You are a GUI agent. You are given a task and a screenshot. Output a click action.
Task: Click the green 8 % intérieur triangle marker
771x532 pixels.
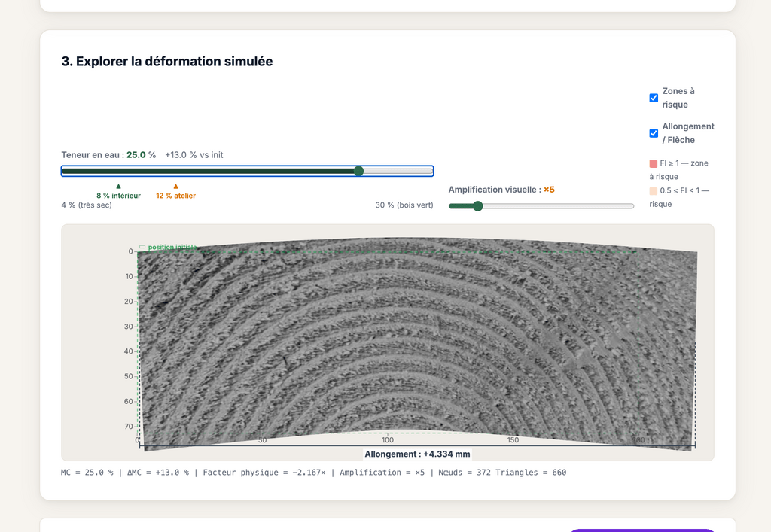point(118,186)
